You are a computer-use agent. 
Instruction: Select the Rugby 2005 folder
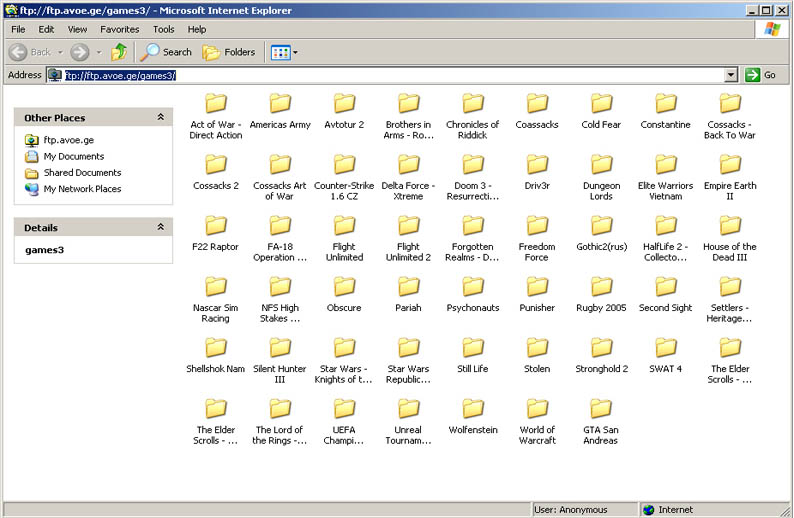pyautogui.click(x=601, y=294)
